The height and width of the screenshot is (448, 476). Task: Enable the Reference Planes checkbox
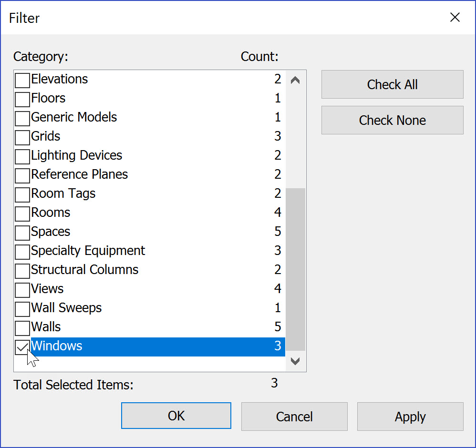(x=21, y=175)
